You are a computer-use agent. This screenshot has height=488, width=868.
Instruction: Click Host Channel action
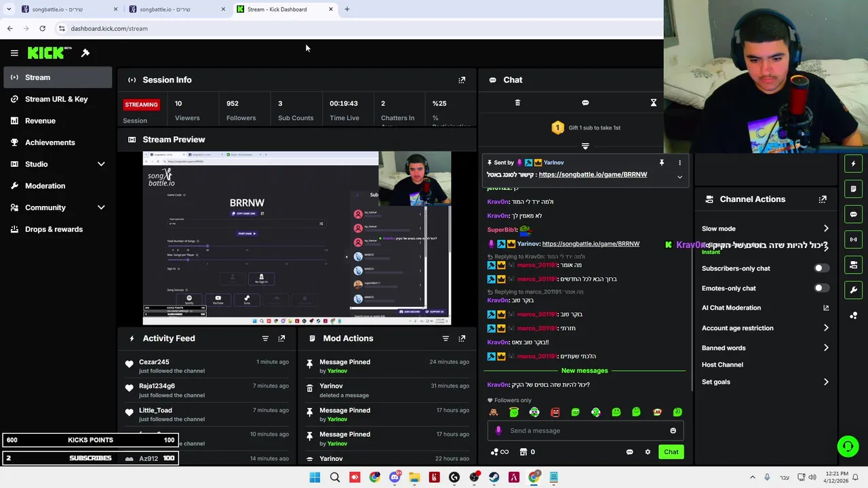pos(722,365)
